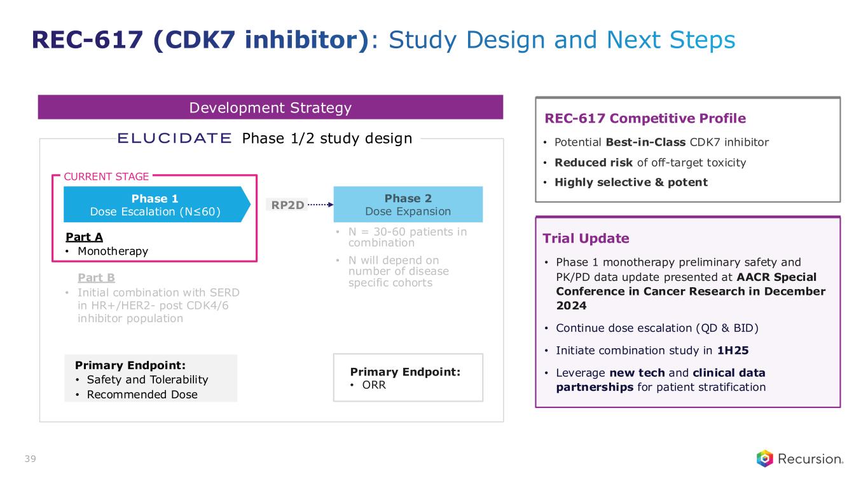Select the "Phase 1/2 study design" caption
The image size is (868, 488).
point(327,138)
